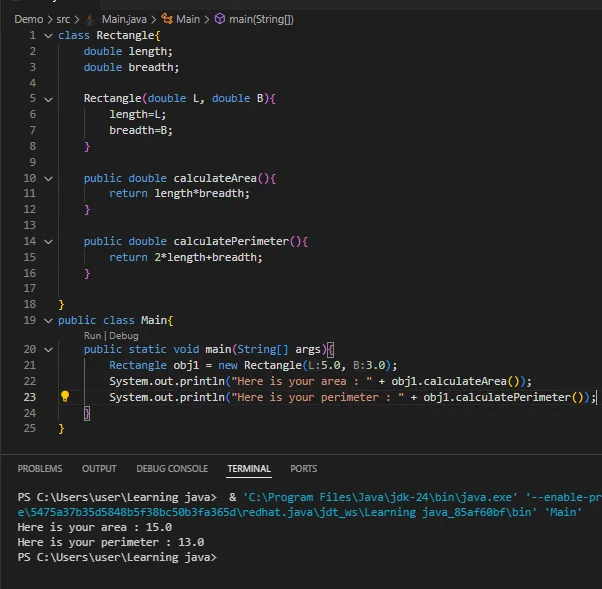Click line number 15 in the gutter

pos(30,257)
